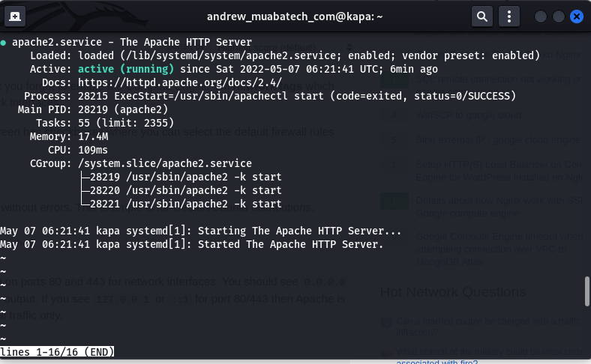This screenshot has width=591, height=364.
Task: Open background link 'WinSCP to google cloud'
Action: coord(469,115)
